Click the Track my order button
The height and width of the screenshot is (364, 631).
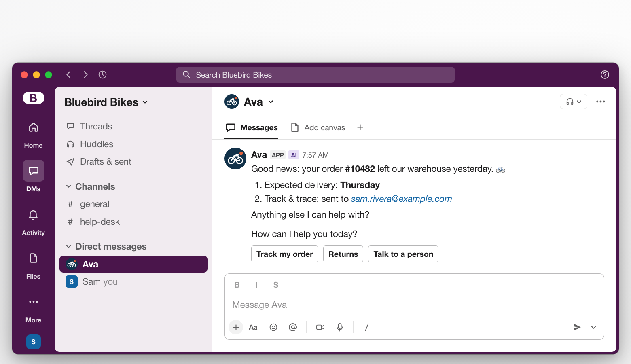[x=285, y=254]
